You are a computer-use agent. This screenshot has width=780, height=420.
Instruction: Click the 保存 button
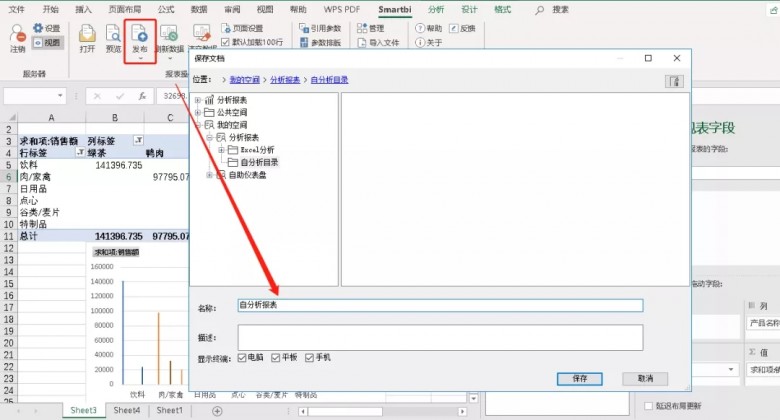pyautogui.click(x=580, y=379)
